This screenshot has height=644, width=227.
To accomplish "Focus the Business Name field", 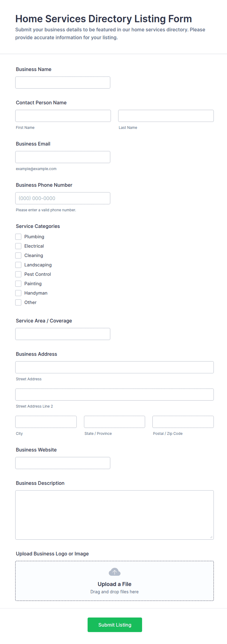I will click(x=63, y=83).
